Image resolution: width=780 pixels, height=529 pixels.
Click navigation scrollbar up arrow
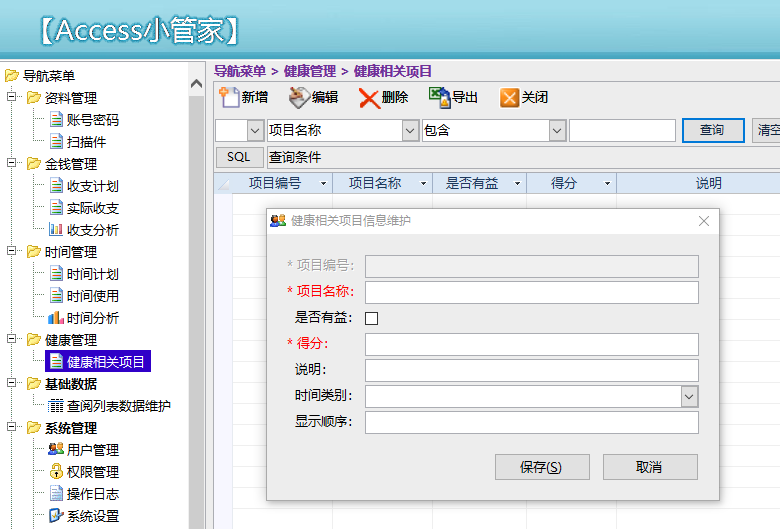point(196,84)
